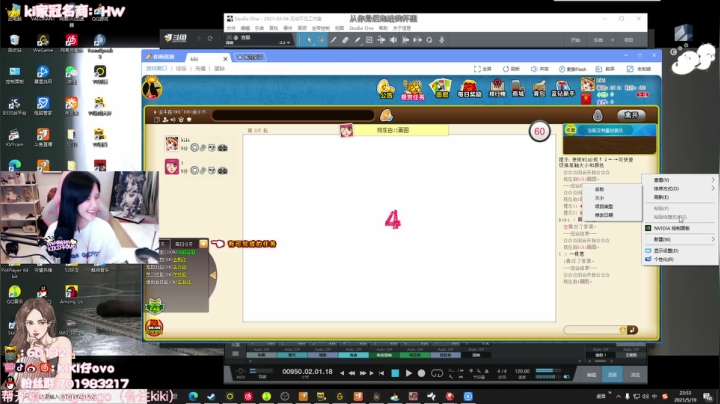The height and width of the screenshot is (404, 720).
Task: Click the 更新Flash button
Action: pos(573,69)
